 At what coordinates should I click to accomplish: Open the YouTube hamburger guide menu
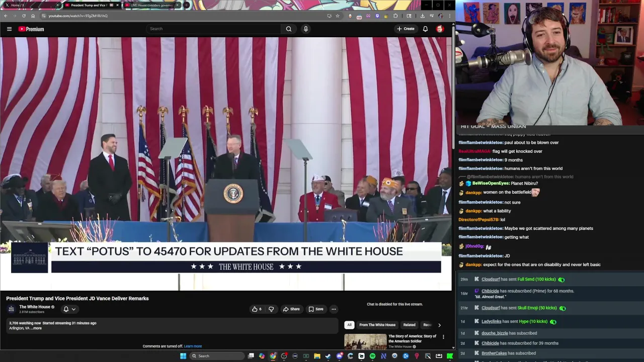9,29
